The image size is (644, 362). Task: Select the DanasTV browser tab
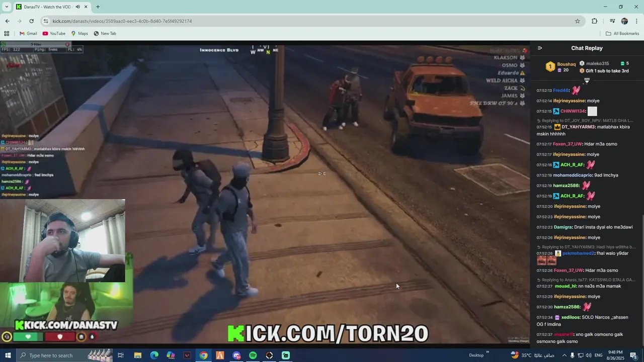pyautogui.click(x=51, y=7)
